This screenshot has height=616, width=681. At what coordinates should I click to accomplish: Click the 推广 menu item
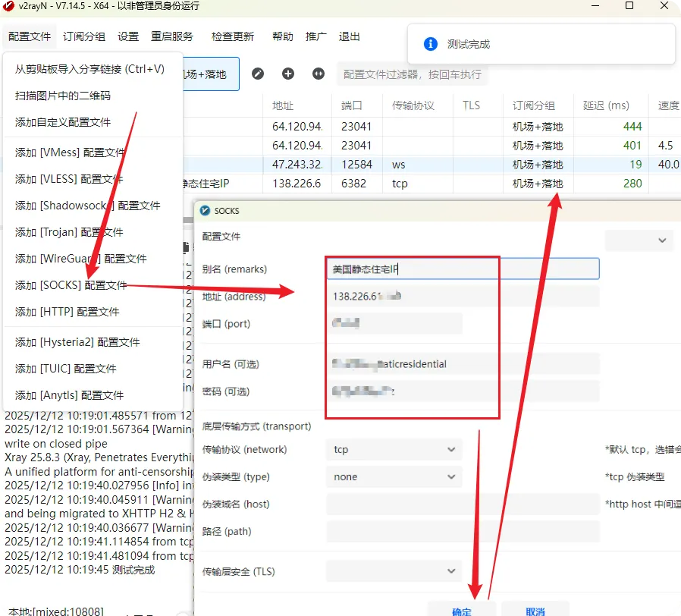click(315, 36)
